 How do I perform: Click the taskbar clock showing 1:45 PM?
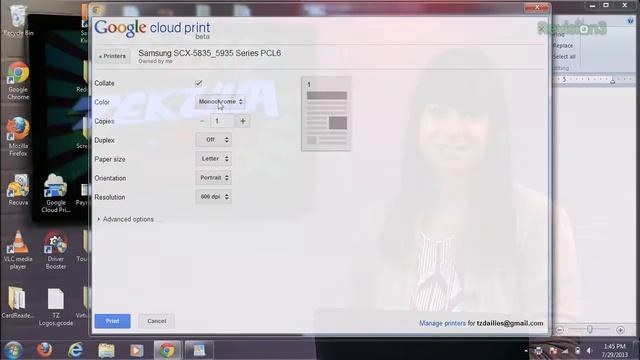pos(614,351)
